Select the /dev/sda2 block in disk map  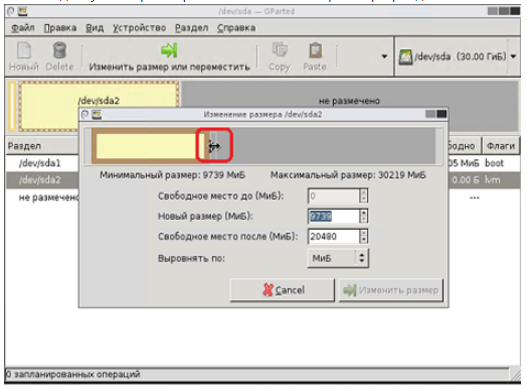pos(98,101)
